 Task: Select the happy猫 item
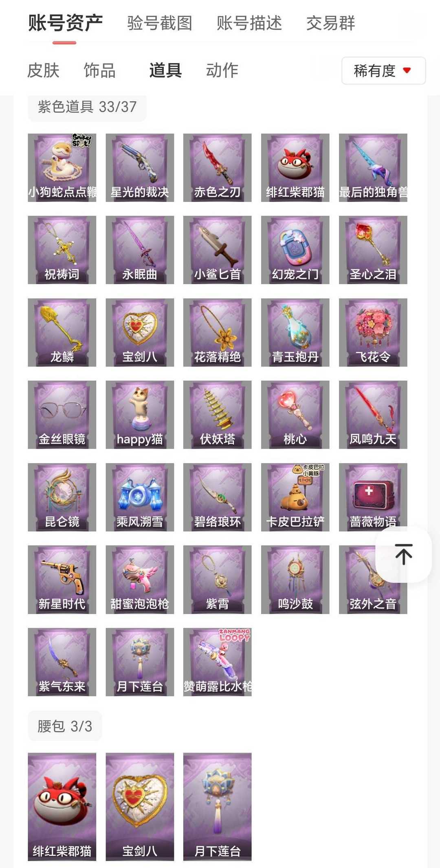140,415
